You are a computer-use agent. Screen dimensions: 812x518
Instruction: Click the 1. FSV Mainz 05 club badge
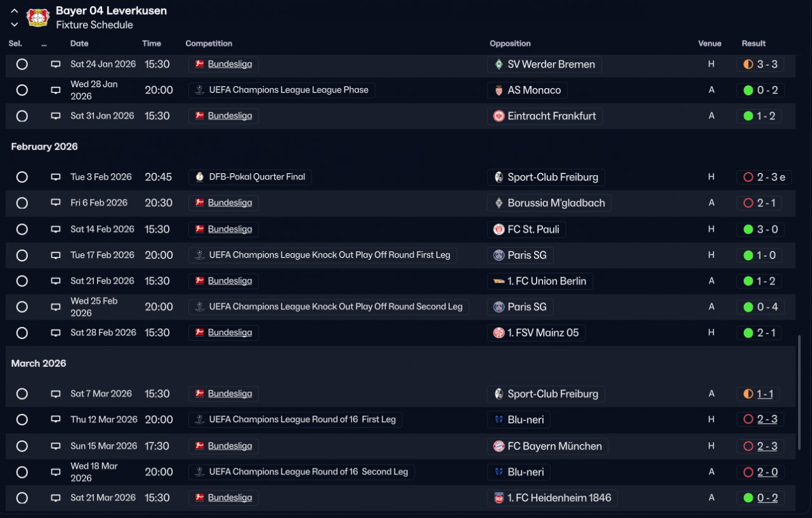click(499, 333)
